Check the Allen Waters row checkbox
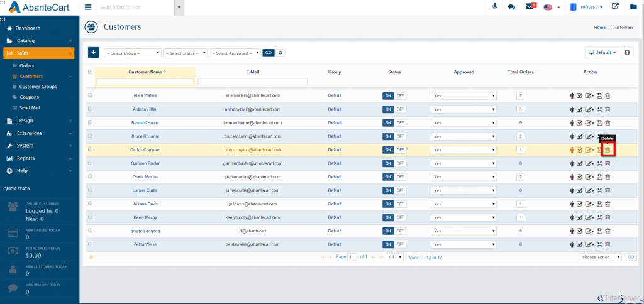Screen dimensions: 644x304 (91, 95)
